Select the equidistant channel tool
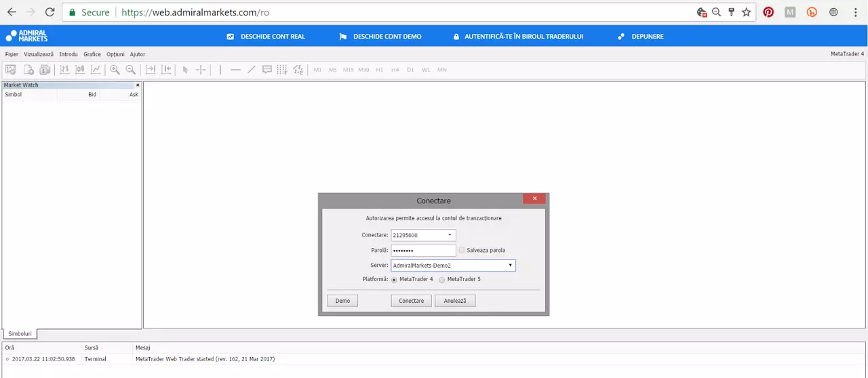The height and width of the screenshot is (378, 868). (298, 69)
